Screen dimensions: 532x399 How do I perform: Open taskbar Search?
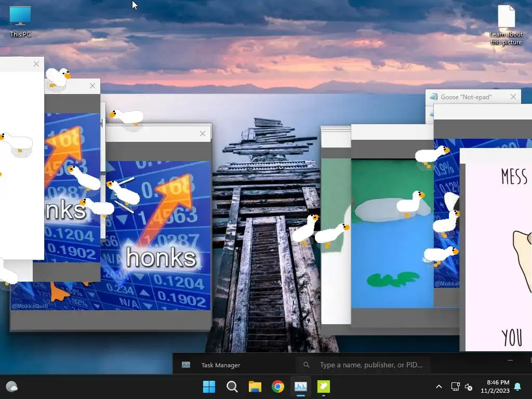pyautogui.click(x=232, y=387)
